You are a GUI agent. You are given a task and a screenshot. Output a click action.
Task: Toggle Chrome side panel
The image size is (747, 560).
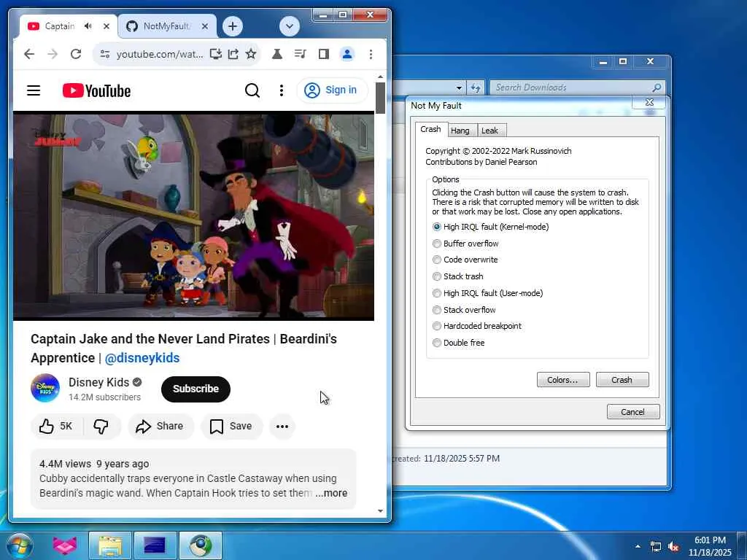coord(323,54)
